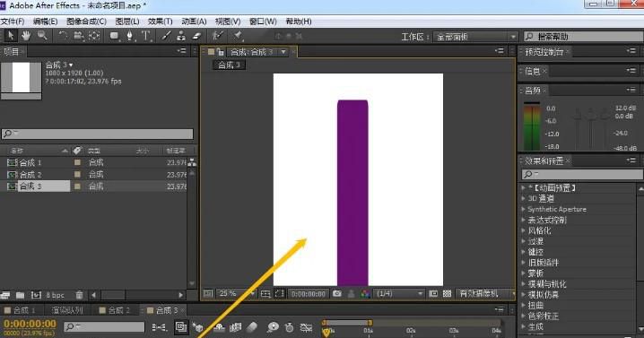Select the Clone Stamp tool
This screenshot has width=644, height=338.
click(x=180, y=36)
